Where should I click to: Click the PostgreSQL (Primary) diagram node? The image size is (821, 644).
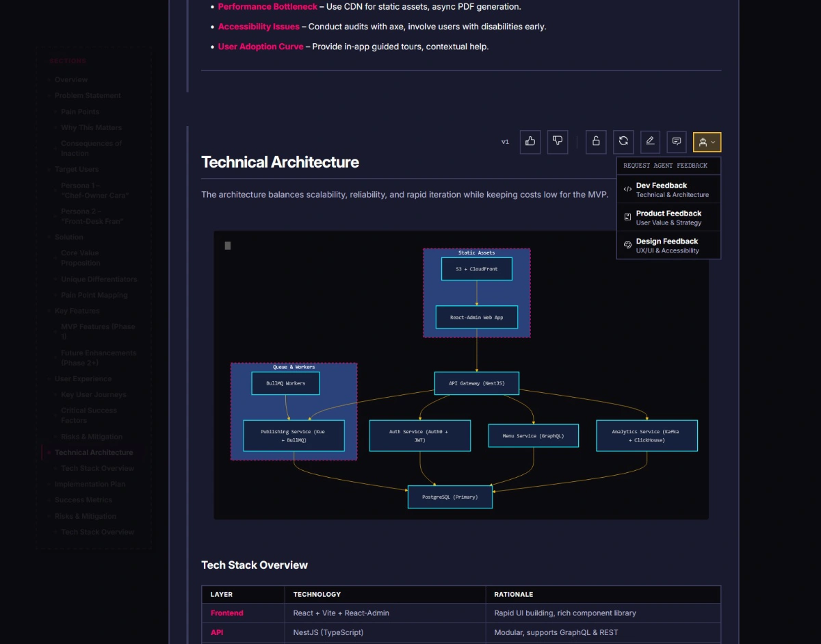click(x=449, y=497)
